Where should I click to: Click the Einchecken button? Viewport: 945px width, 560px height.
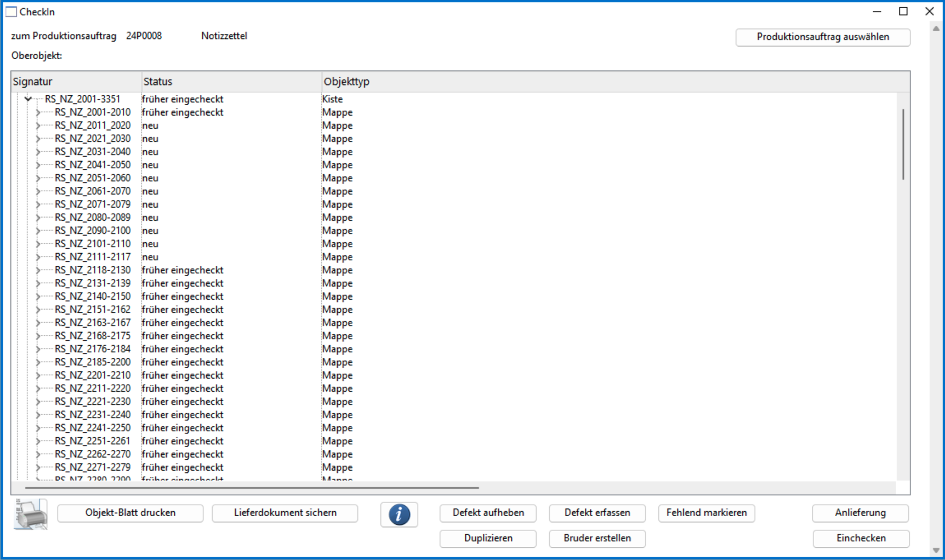(x=861, y=538)
